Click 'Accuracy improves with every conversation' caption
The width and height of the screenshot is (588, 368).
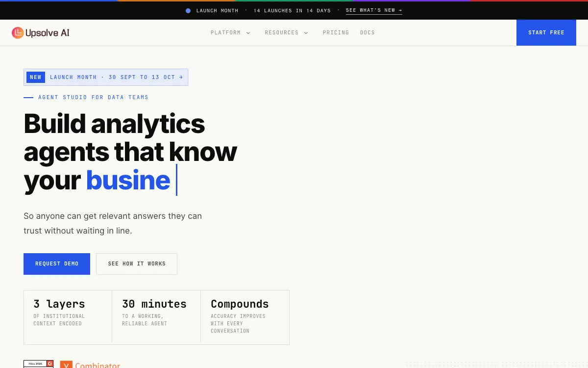pos(238,323)
